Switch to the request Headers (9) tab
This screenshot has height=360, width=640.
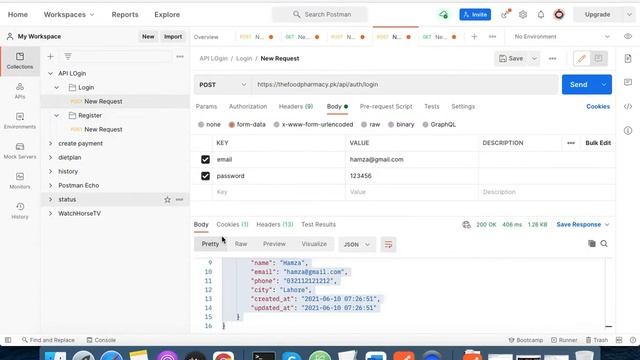pos(296,107)
